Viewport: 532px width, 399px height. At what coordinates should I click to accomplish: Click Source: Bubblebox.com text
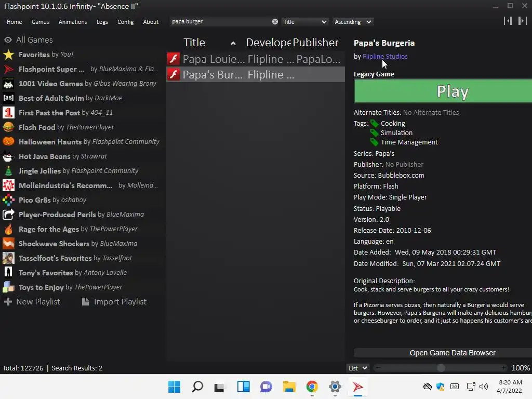[389, 176]
